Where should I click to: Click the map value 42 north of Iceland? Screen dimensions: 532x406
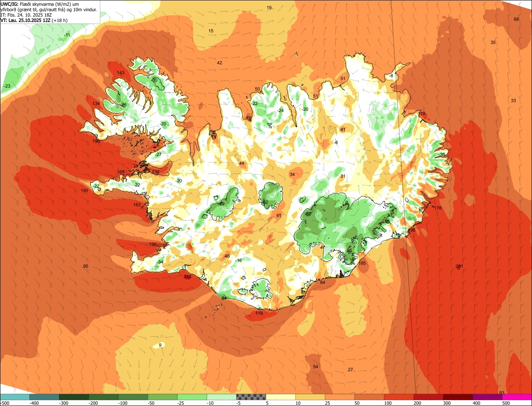click(x=219, y=63)
